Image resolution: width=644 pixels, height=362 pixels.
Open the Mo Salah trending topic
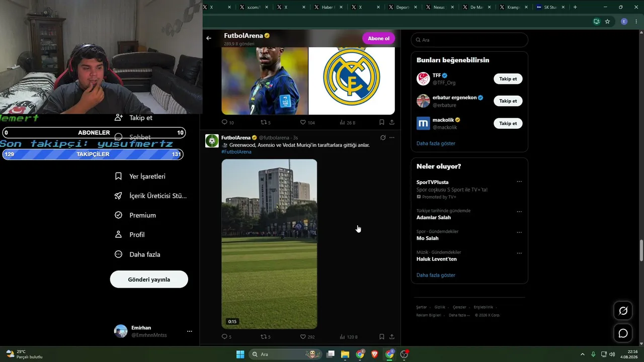428,238
